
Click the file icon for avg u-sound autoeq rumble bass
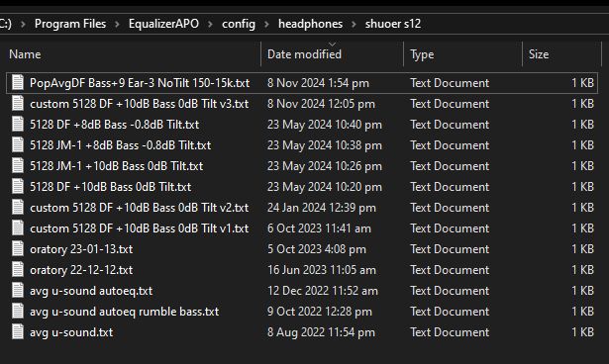[x=18, y=311]
